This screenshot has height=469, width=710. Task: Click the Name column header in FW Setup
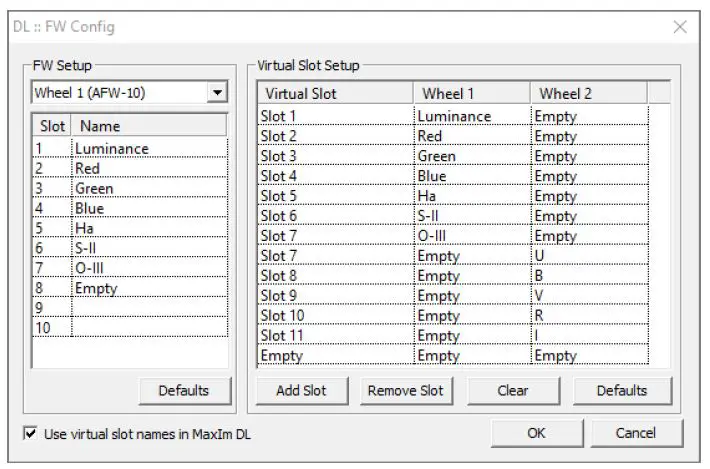click(148, 127)
